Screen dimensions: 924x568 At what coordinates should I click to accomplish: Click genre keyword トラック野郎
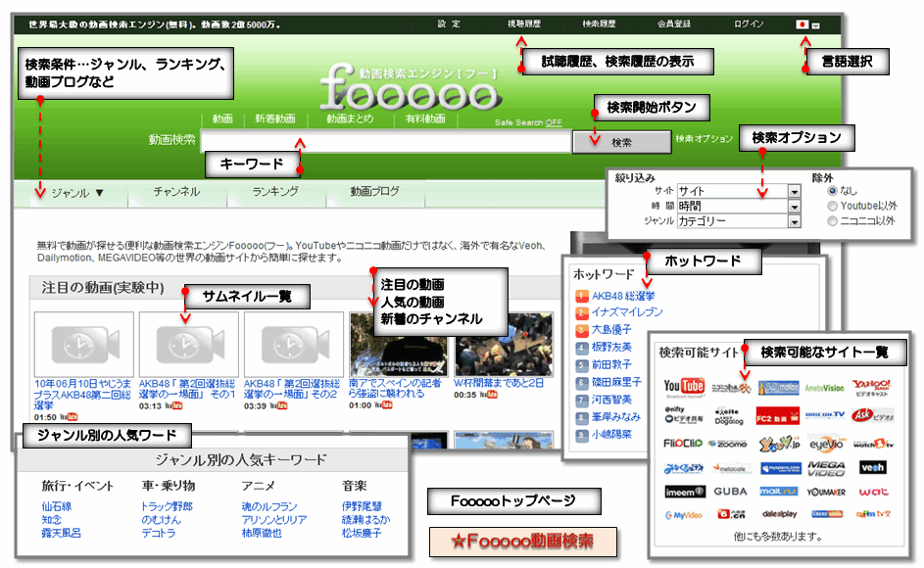(x=167, y=506)
